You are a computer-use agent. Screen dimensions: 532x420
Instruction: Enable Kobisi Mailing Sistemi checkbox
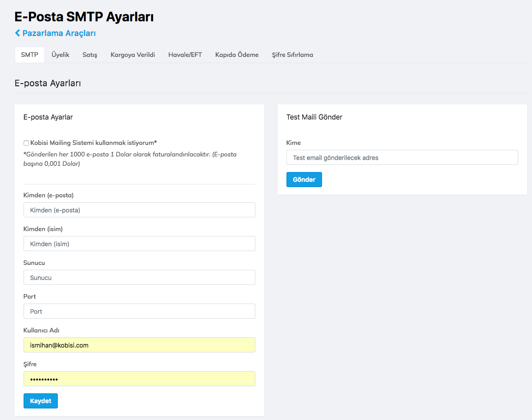(x=26, y=143)
